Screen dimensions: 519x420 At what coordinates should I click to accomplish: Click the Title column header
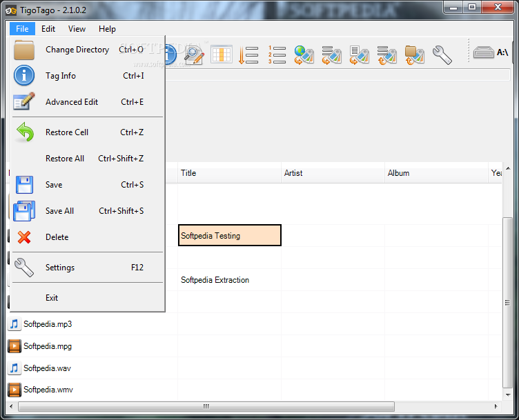(x=229, y=173)
